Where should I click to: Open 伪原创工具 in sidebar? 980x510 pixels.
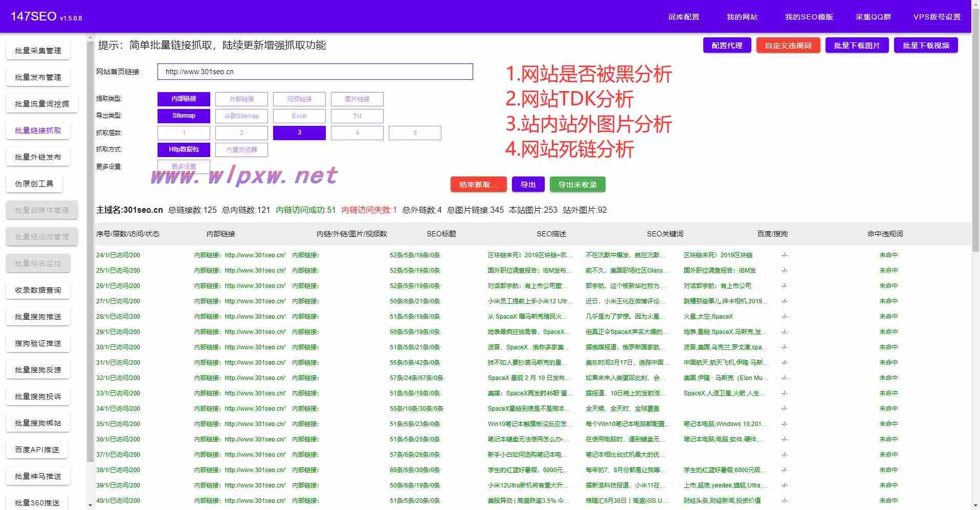click(34, 184)
